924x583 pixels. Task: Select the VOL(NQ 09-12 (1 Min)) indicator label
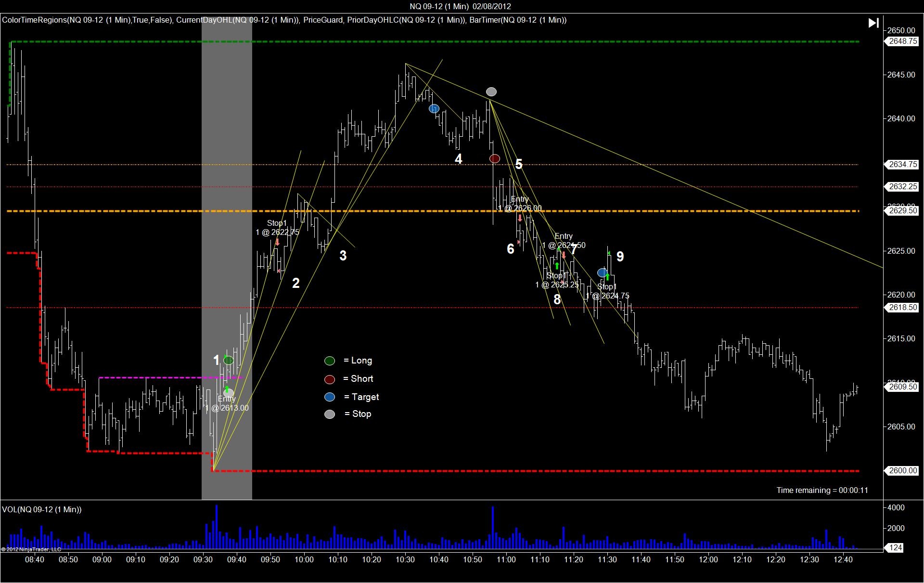tap(42, 509)
